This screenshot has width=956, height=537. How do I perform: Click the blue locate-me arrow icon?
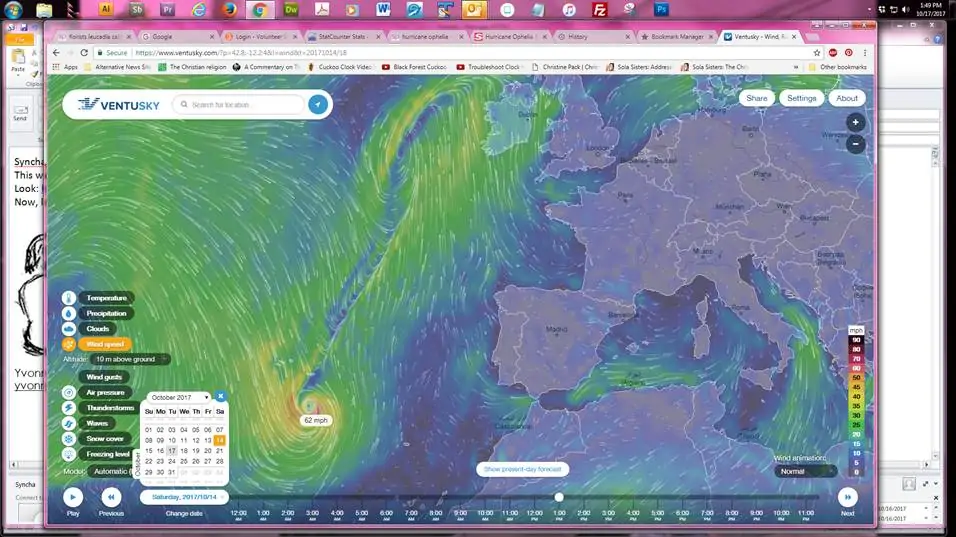(x=318, y=104)
